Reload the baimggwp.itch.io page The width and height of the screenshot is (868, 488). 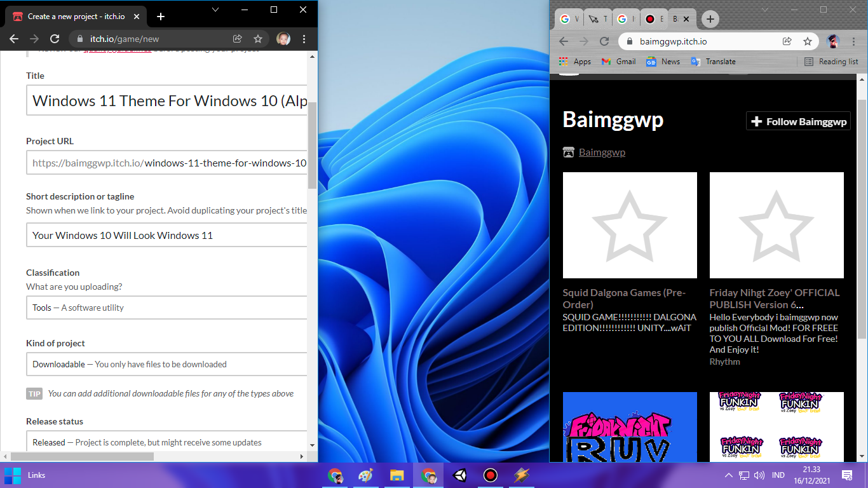coord(604,41)
